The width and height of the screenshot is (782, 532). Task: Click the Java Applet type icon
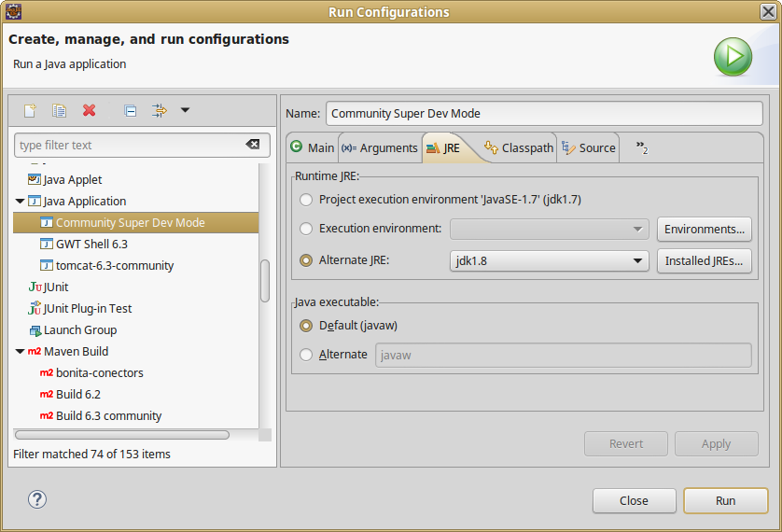pos(35,179)
